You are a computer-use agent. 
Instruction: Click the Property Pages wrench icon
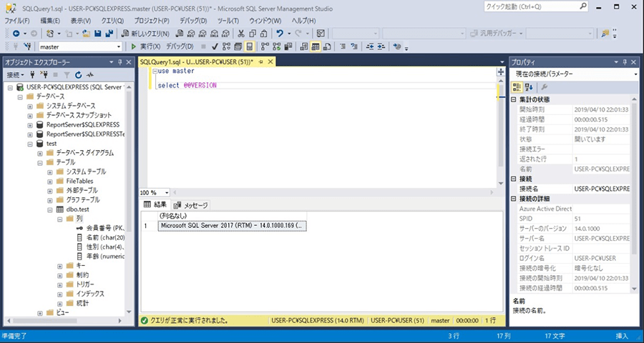click(545, 86)
